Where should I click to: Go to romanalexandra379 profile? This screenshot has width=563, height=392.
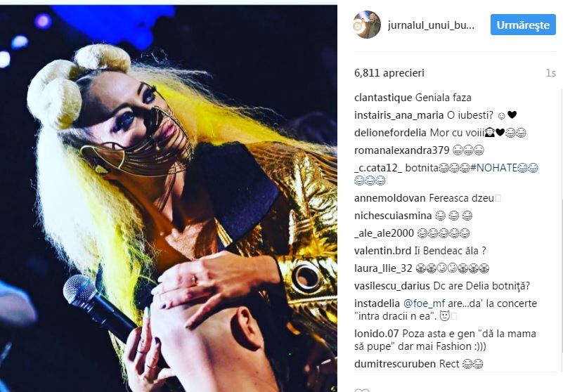[x=401, y=150]
